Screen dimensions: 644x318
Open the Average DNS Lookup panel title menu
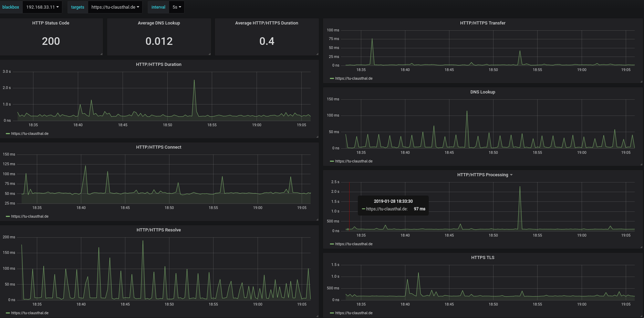pos(159,23)
